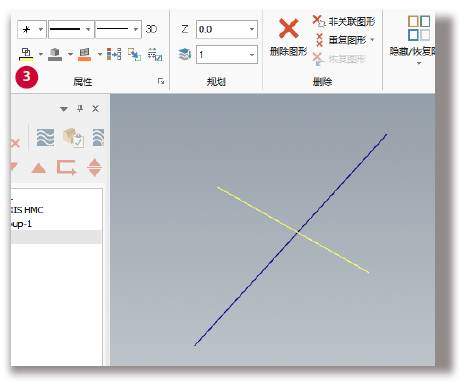The height and width of the screenshot is (384, 471).
Task: Click the orange up triangle arrow
Action: click(x=39, y=168)
